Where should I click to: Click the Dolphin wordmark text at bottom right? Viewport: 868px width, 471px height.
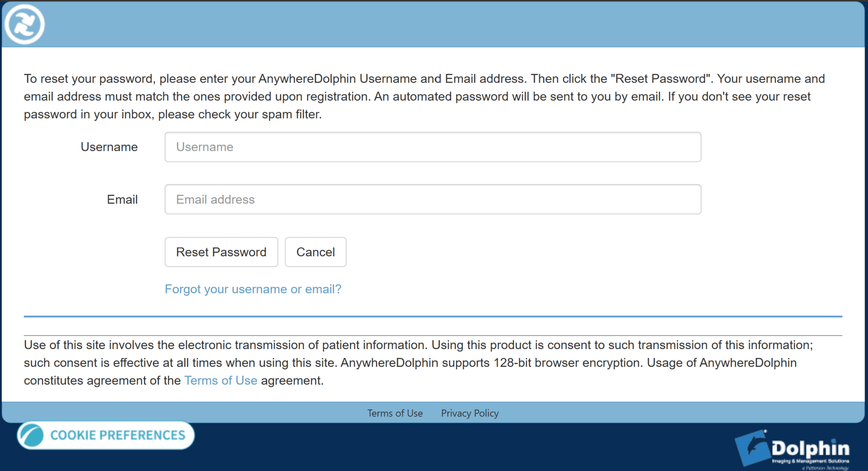click(x=810, y=449)
